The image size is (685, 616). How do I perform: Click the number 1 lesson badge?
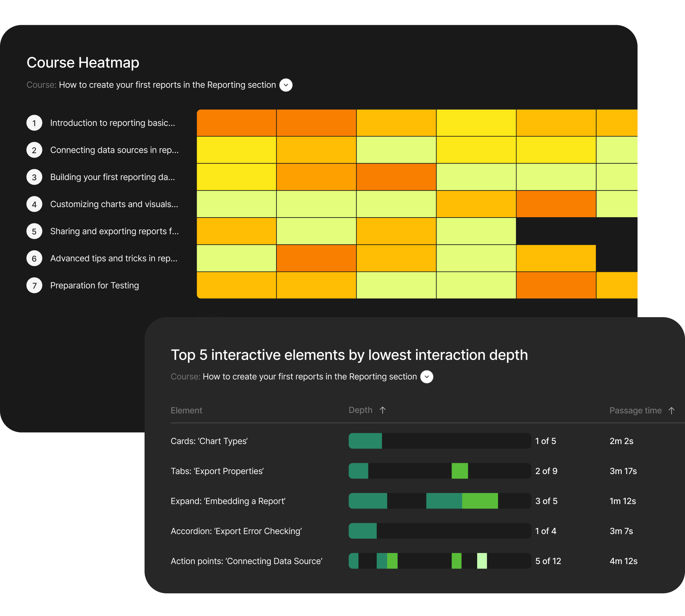pos(35,123)
